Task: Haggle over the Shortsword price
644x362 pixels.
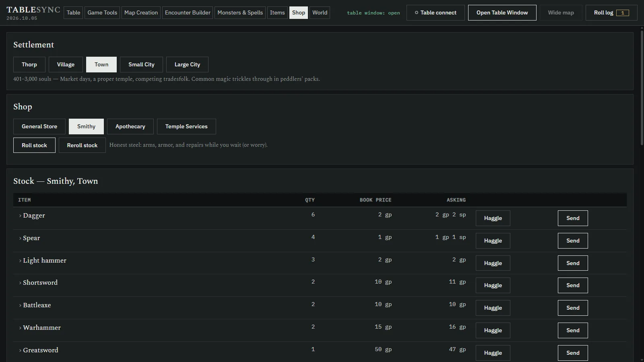Action: (493, 285)
